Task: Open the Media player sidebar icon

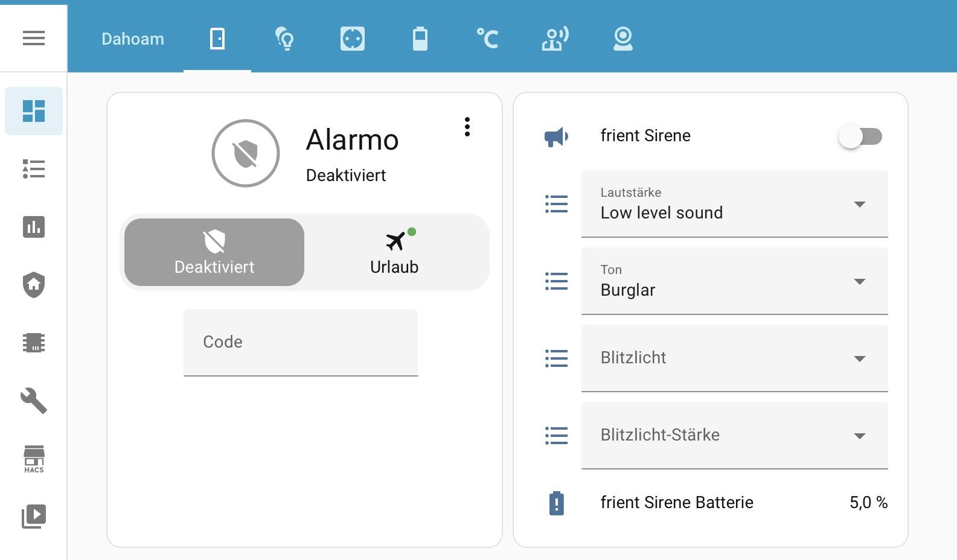Action: point(34,517)
